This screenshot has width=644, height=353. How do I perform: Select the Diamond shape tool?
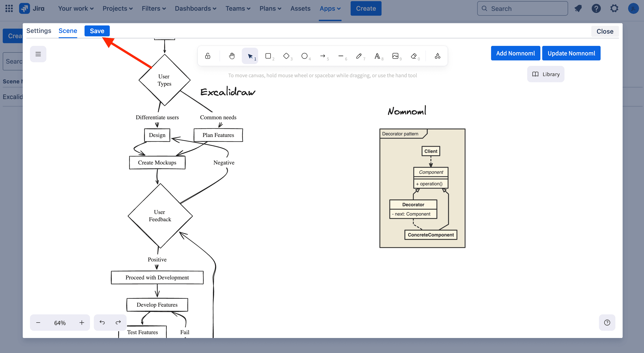287,56
